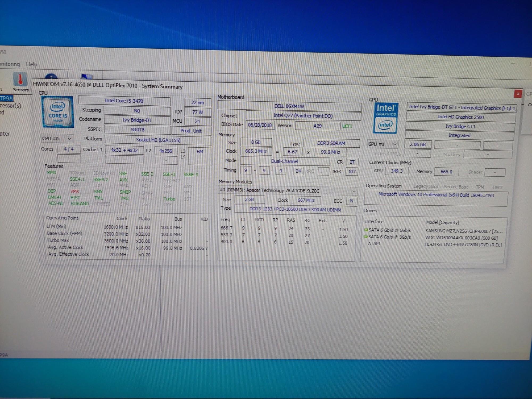532x399 pixels.
Task: Click the 665.3 MHz memory clock value
Action: [256, 151]
